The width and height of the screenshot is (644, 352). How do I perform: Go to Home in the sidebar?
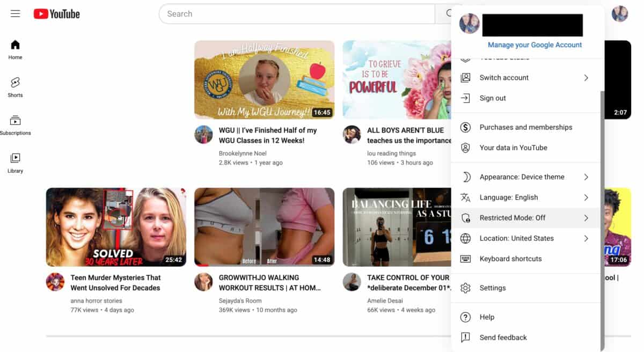pos(15,49)
